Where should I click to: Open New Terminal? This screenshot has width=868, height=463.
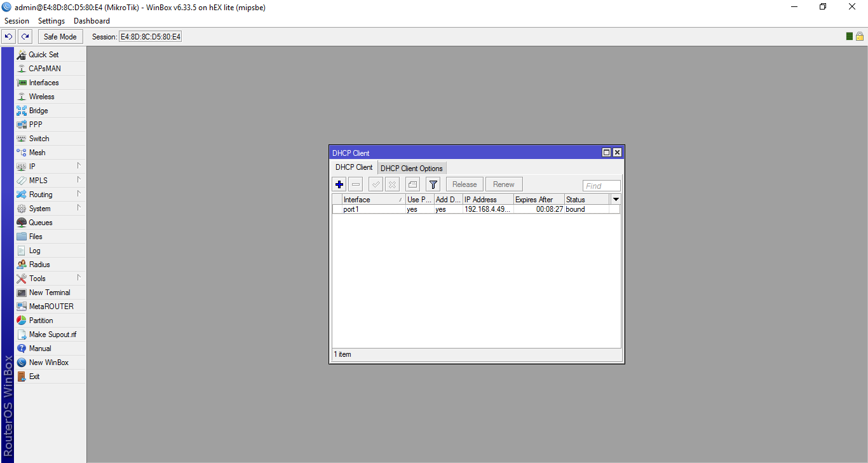pos(50,293)
